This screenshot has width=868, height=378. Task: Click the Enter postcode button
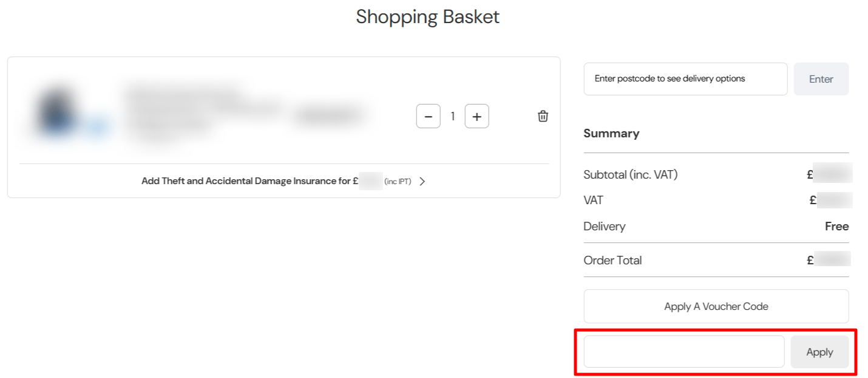(821, 79)
